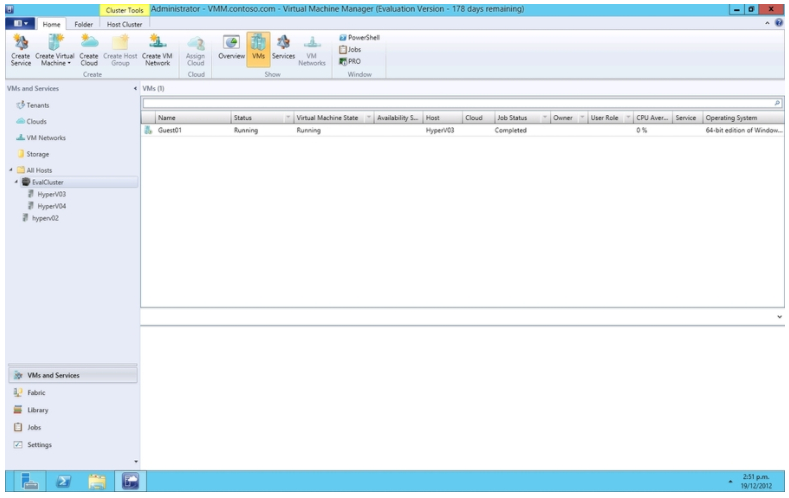789x498 pixels.
Task: Show the Services view
Action: click(x=283, y=47)
